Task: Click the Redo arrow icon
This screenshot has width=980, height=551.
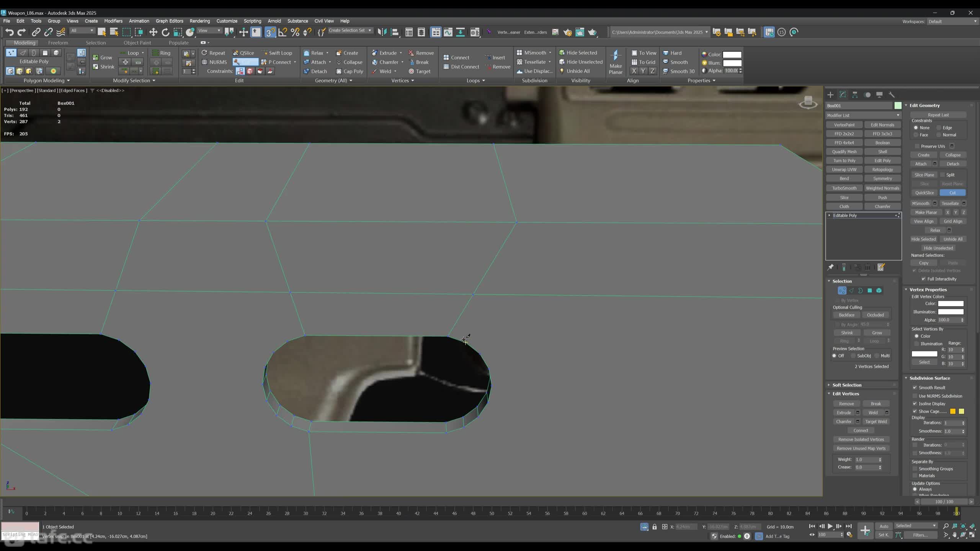Action: point(22,32)
